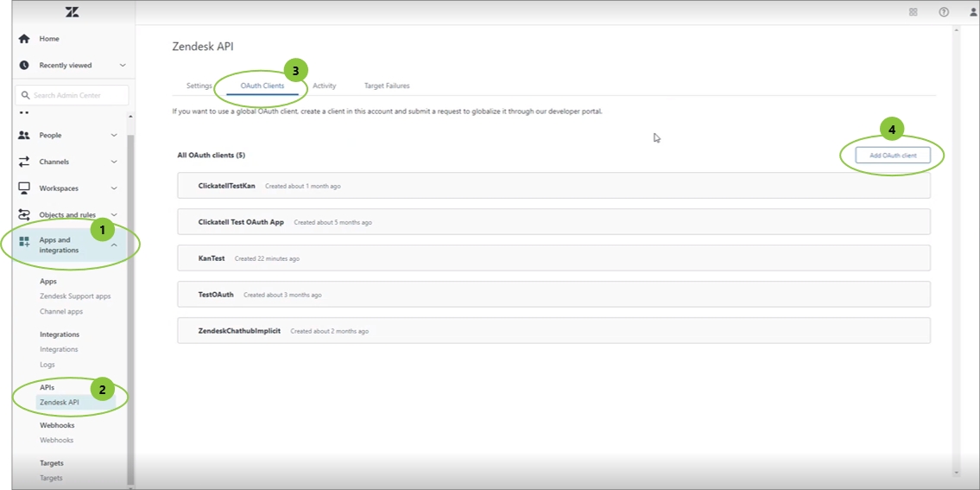Click the Workspaces monitor icon
The width and height of the screenshot is (980, 490).
[24, 188]
